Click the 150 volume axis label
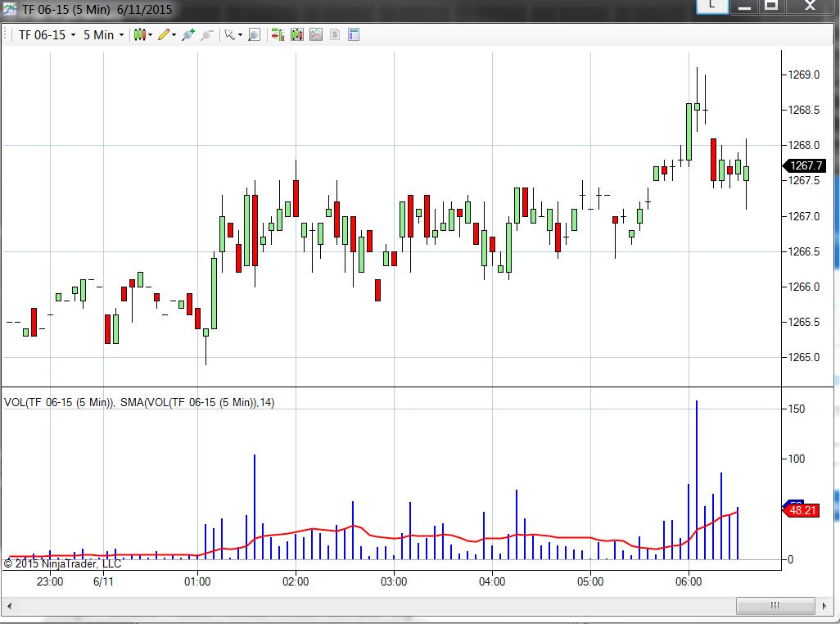Screen dimensions: 840x624 (x=796, y=409)
